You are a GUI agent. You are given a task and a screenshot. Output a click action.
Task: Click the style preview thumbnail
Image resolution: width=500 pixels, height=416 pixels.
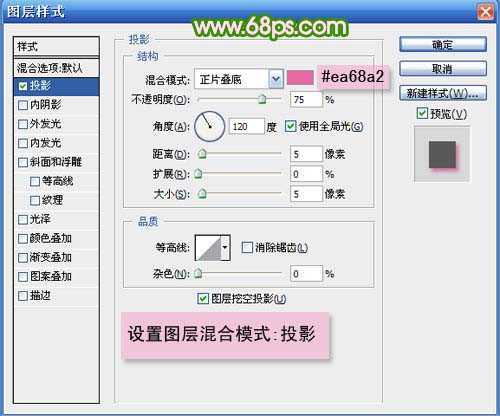pos(442,154)
